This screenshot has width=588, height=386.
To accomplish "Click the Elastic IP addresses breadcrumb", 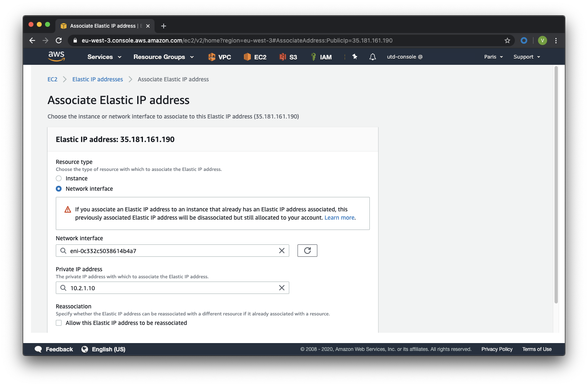I will tap(98, 79).
